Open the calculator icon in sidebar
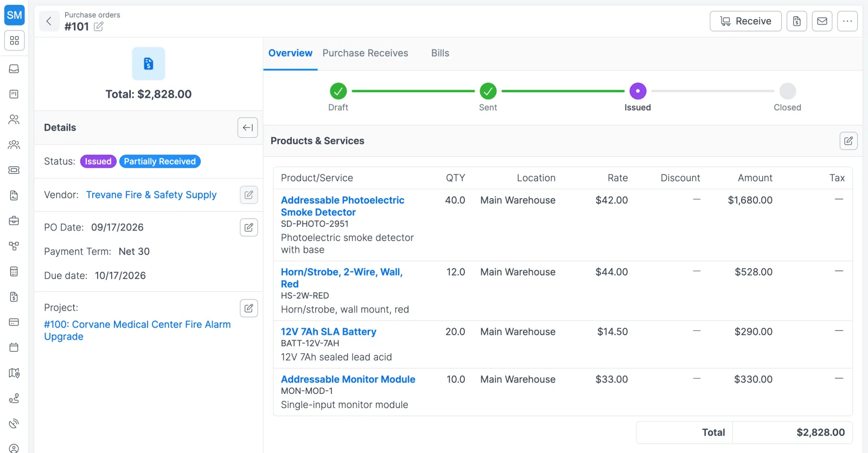Screen dimensions: 868x453 click(x=14, y=271)
